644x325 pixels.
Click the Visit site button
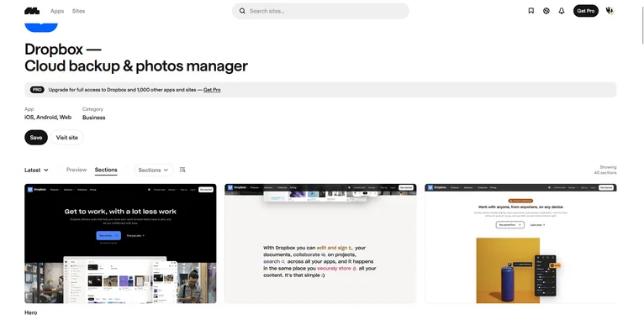coord(67,138)
